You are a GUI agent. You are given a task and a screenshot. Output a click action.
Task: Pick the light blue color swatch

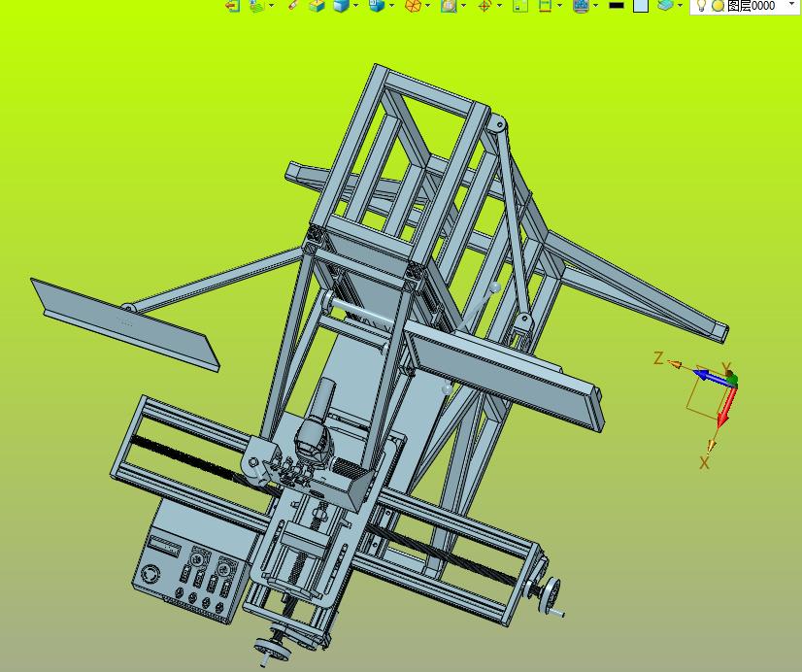pos(641,6)
